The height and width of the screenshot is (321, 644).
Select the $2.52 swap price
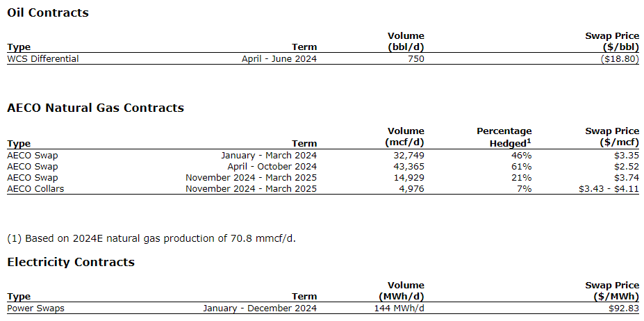627,167
